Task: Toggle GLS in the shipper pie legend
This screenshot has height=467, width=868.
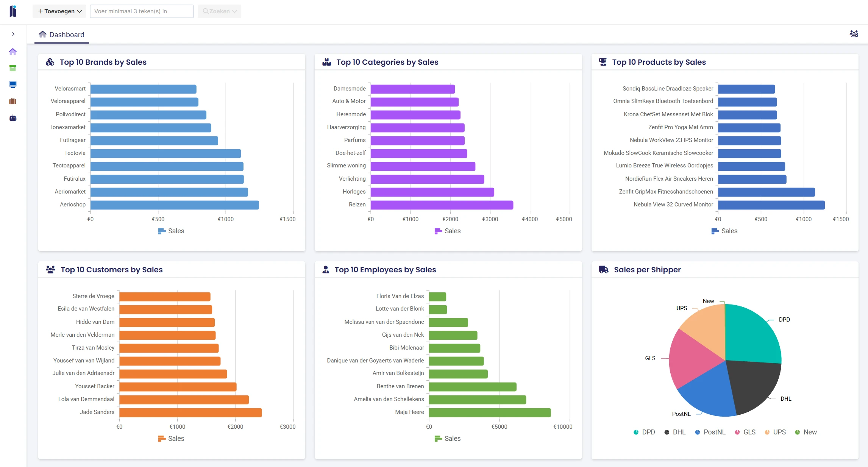Action: (745, 432)
